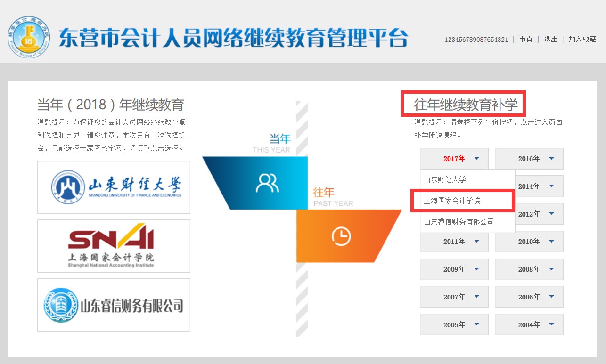The width and height of the screenshot is (606, 364).
Task: Click the 市直 link in header
Action: click(x=526, y=40)
